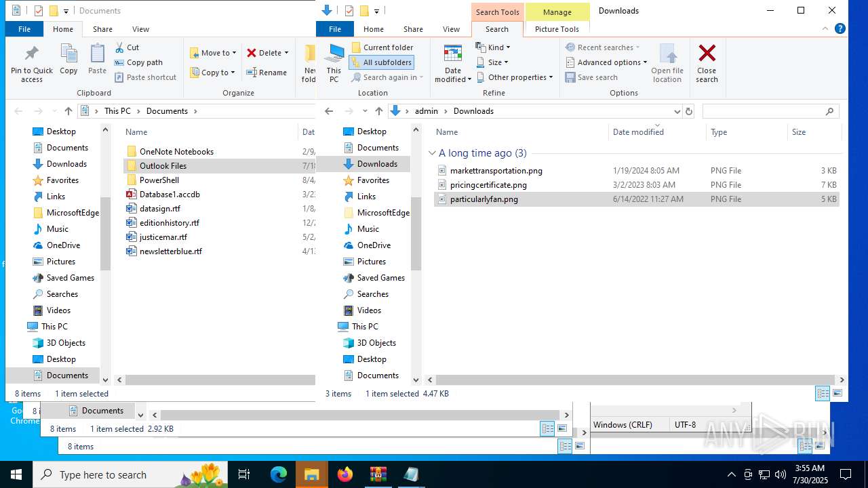Select justicemar.rtf file
Image resolution: width=868 pixels, height=488 pixels.
pyautogui.click(x=163, y=237)
